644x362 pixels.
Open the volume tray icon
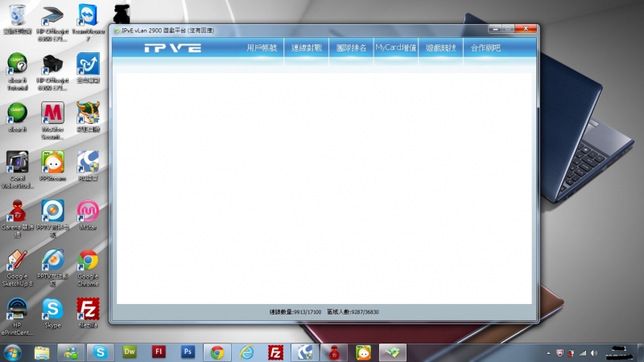tap(594, 353)
